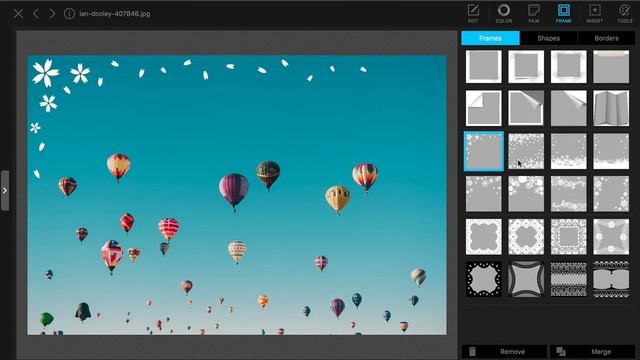This screenshot has height=360, width=640.
Task: Select the second frame thumbnail in first row
Action: pos(526,67)
